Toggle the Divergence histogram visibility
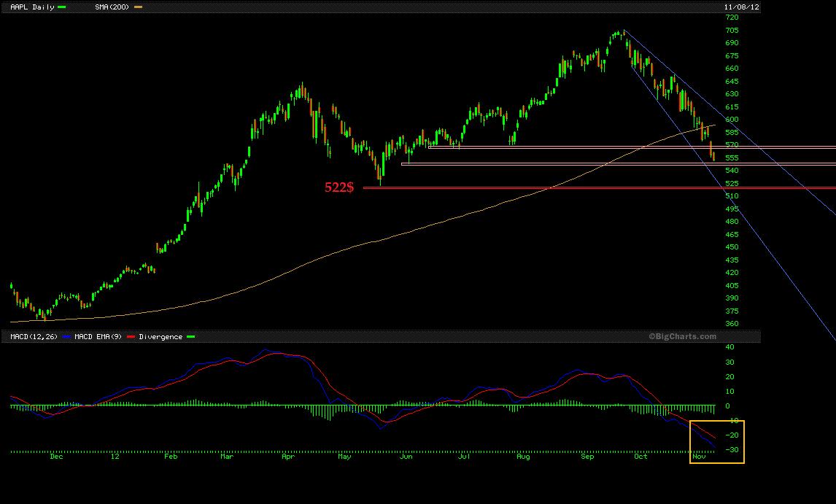This screenshot has width=836, height=504. (x=191, y=336)
